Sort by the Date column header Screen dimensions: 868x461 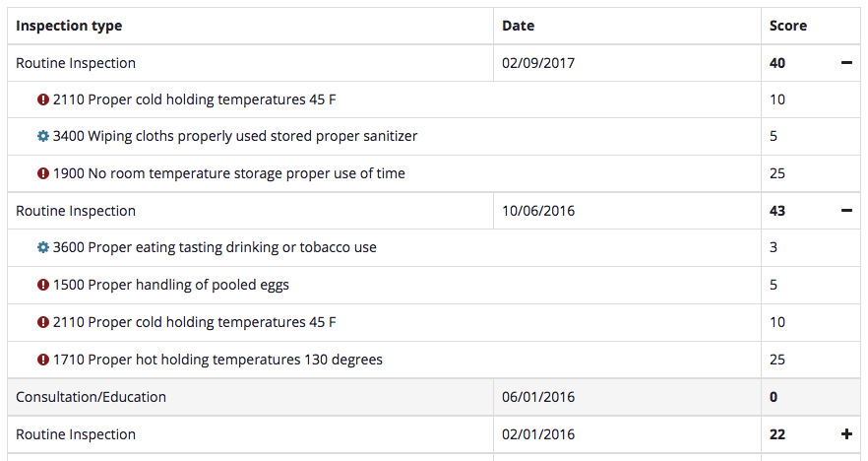point(518,26)
